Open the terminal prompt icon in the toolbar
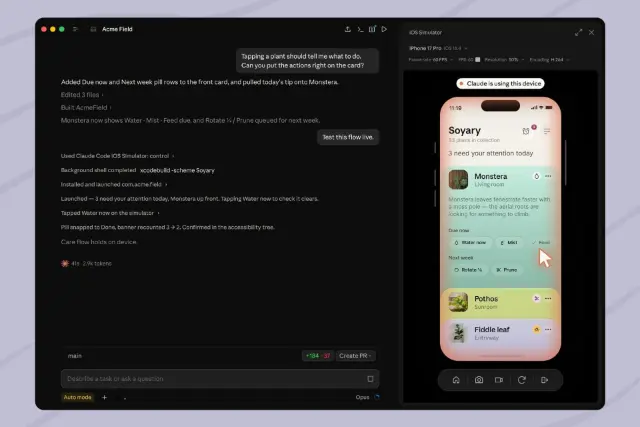 [x=360, y=29]
